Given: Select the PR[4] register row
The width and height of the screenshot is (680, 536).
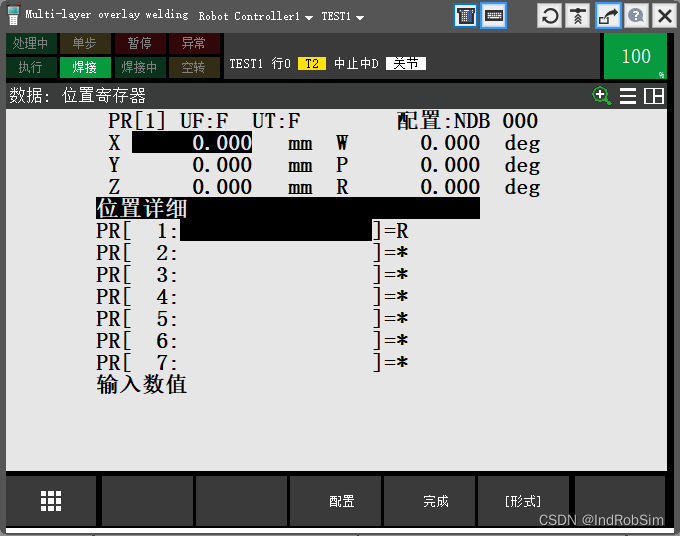Looking at the screenshot, I should (x=252, y=297).
